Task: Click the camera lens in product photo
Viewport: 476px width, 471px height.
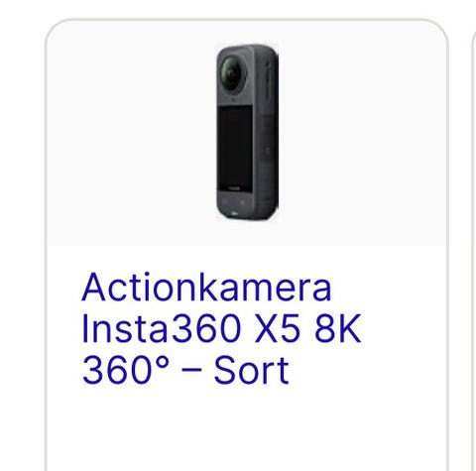Action: [x=231, y=73]
